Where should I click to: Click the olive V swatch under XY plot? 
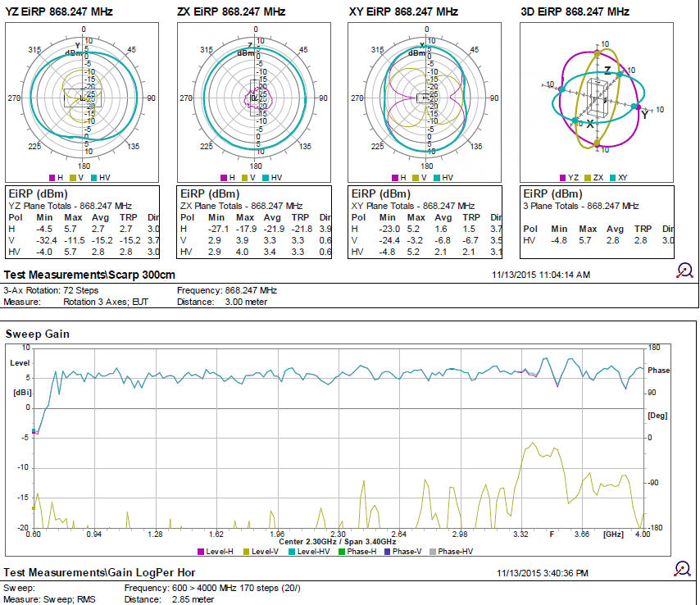click(416, 178)
